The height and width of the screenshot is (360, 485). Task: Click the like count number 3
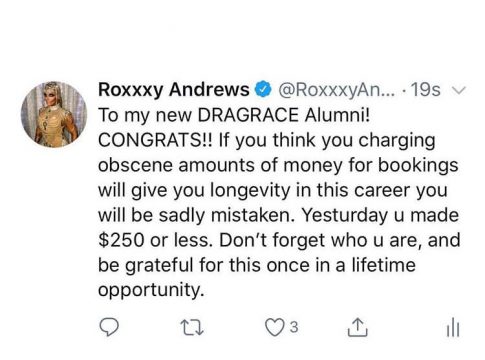pyautogui.click(x=293, y=327)
